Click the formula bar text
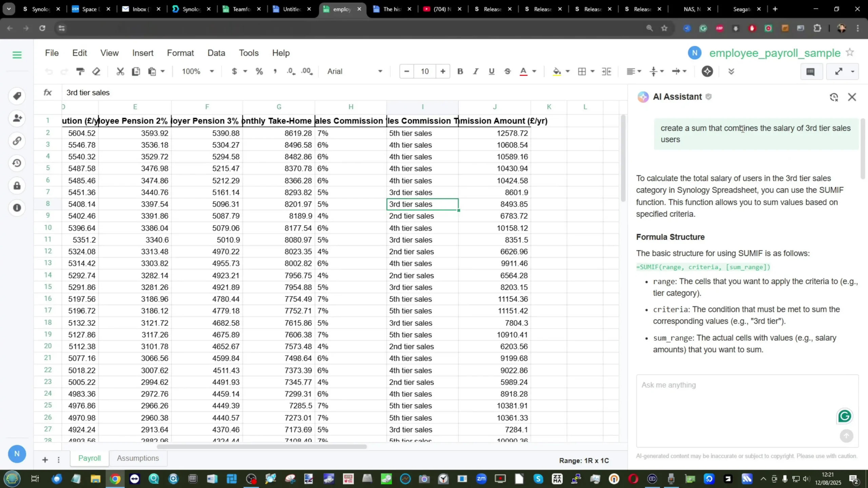This screenshot has height=488, width=868. (x=88, y=93)
